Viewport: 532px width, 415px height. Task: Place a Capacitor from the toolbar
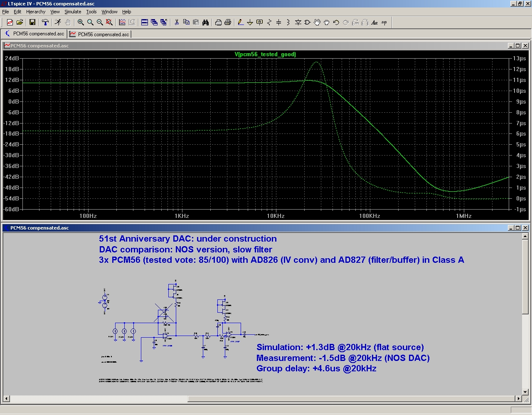pos(279,22)
